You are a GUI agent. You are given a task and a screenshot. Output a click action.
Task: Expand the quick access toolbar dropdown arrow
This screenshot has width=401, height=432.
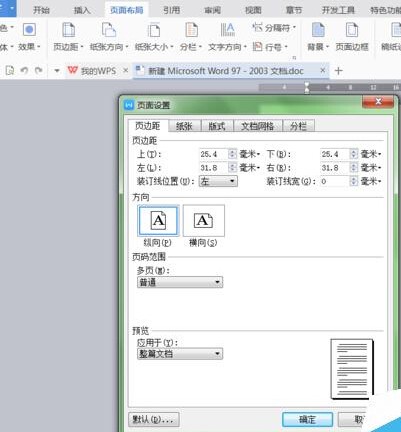[x=57, y=71]
